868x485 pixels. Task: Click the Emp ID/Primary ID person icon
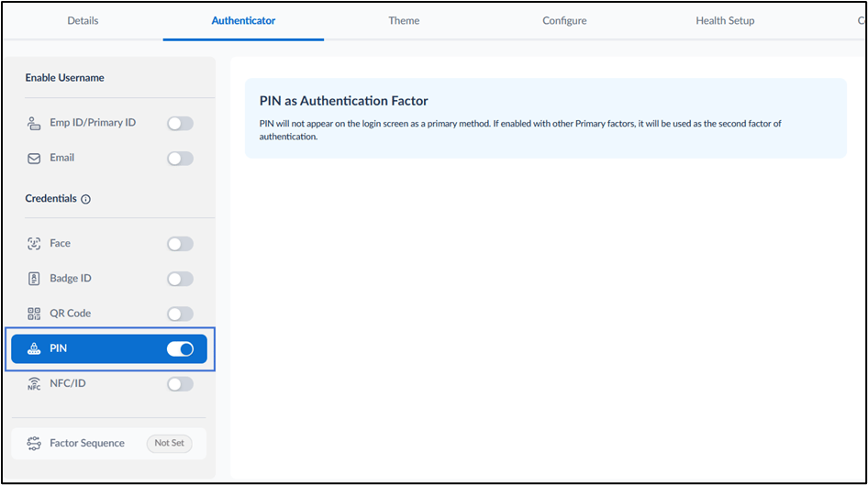[34, 124]
